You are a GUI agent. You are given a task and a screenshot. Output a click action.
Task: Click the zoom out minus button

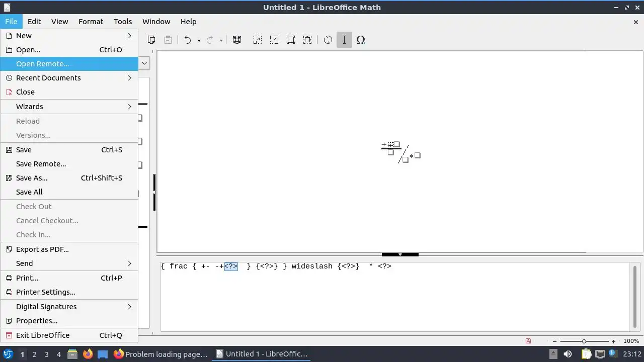pos(554,341)
